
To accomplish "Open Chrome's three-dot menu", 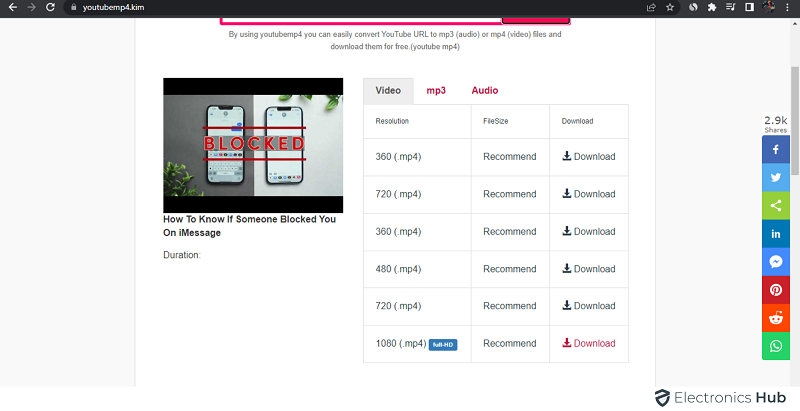I will coord(787,7).
